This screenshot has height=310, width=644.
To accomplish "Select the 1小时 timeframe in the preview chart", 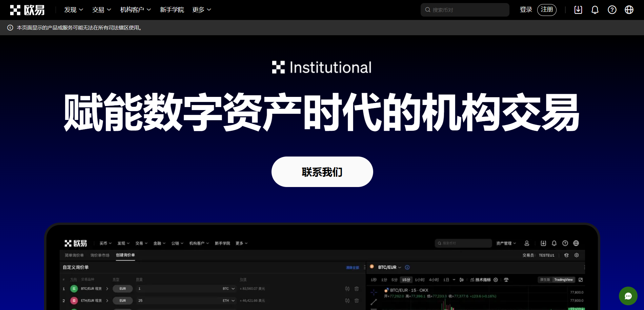I will [420, 280].
